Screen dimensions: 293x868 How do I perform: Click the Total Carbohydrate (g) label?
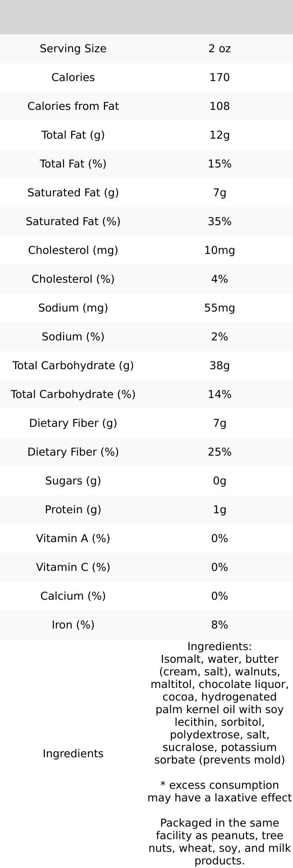pyautogui.click(x=73, y=366)
